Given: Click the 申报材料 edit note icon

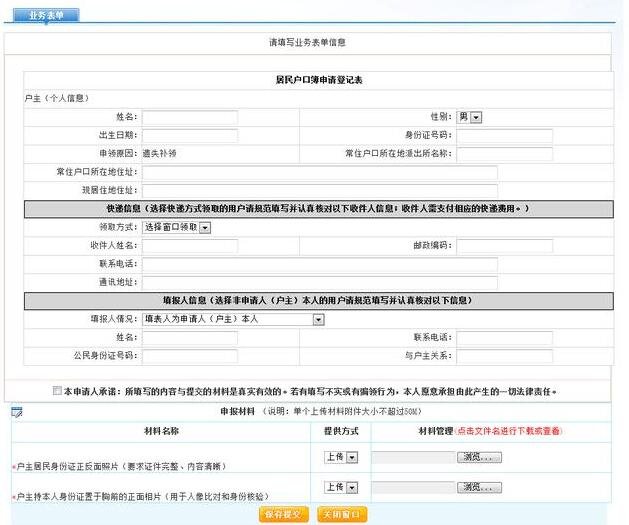Looking at the screenshot, I should (17, 412).
